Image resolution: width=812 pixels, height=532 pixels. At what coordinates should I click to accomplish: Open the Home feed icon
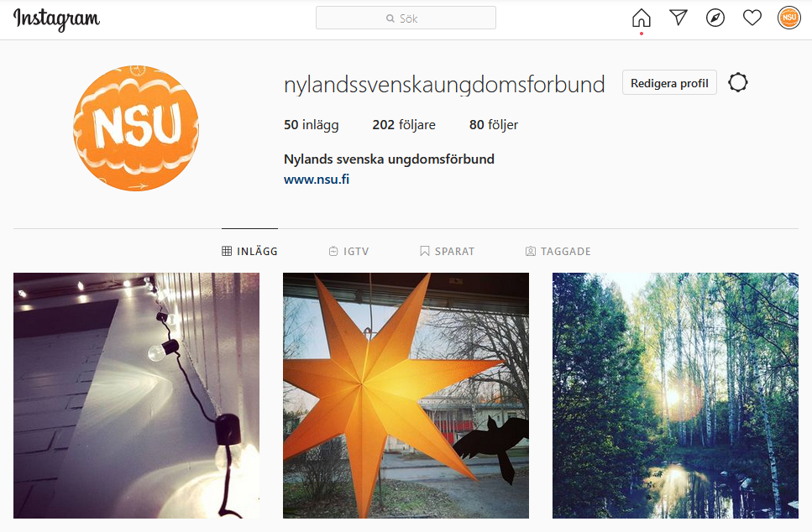click(x=641, y=18)
